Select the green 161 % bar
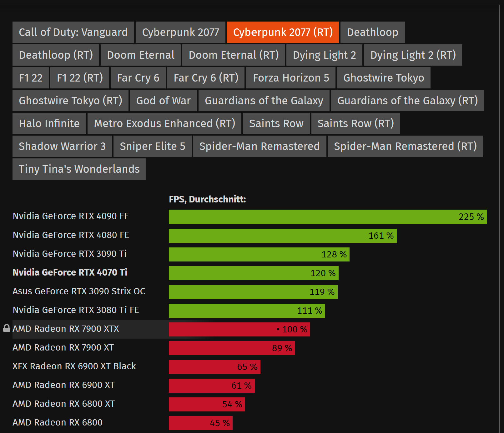 (x=283, y=236)
